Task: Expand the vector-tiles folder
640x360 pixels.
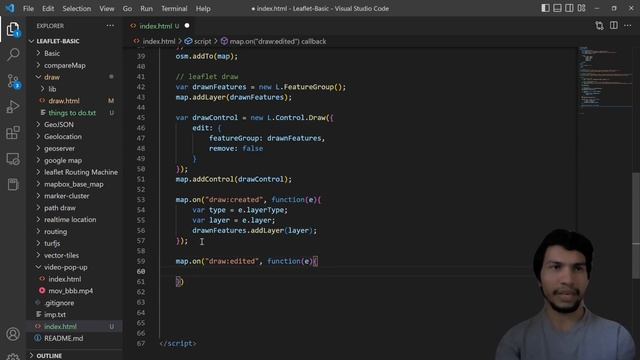Action: coord(62,255)
